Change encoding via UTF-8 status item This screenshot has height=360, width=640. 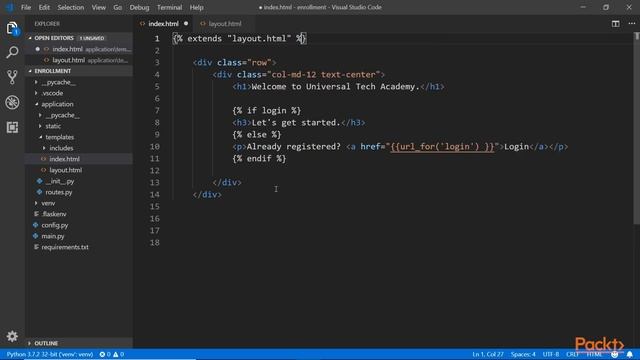551,354
